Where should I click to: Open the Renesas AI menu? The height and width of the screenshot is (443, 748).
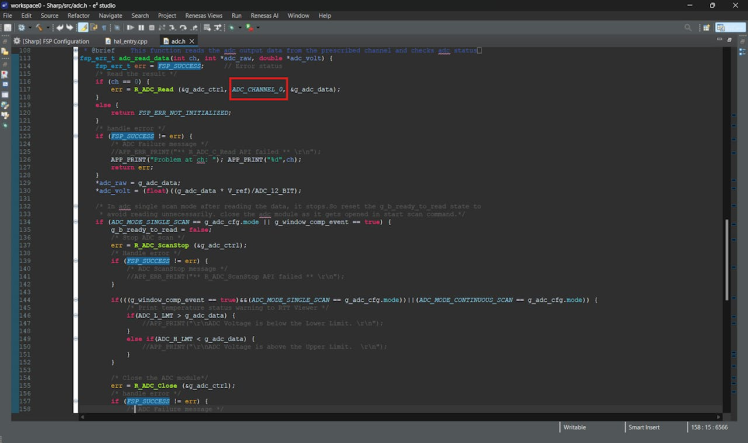[x=263, y=16]
